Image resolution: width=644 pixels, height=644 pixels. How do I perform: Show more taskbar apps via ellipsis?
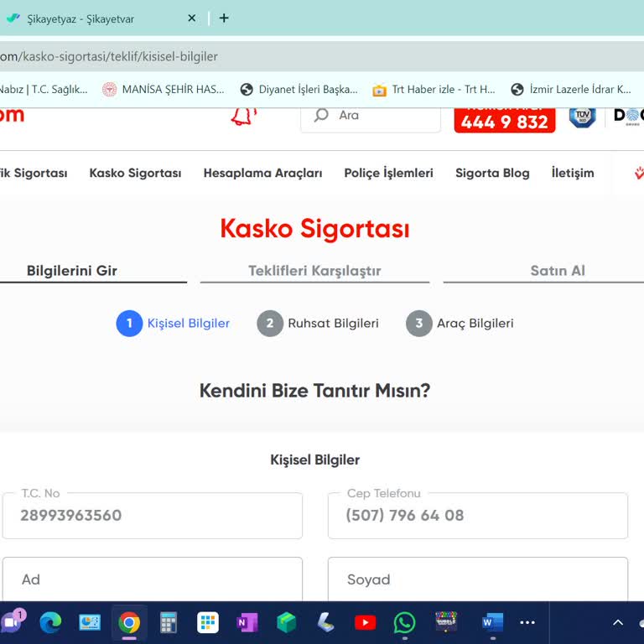527,623
